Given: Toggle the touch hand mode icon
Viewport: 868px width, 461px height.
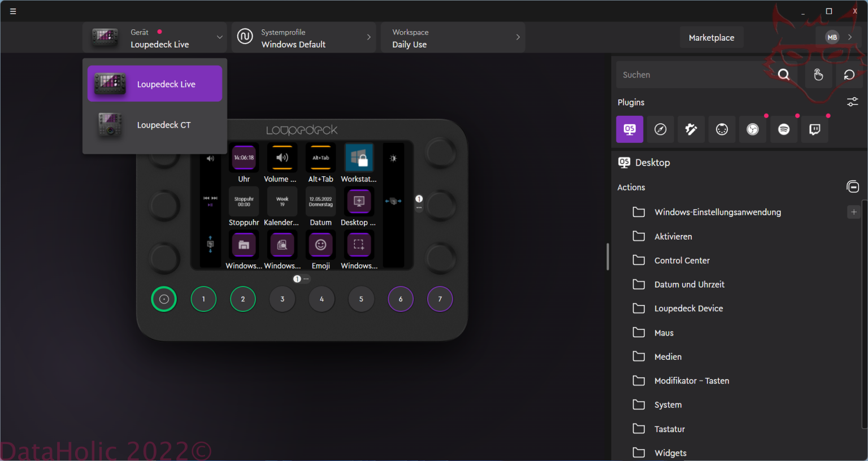Looking at the screenshot, I should point(818,75).
